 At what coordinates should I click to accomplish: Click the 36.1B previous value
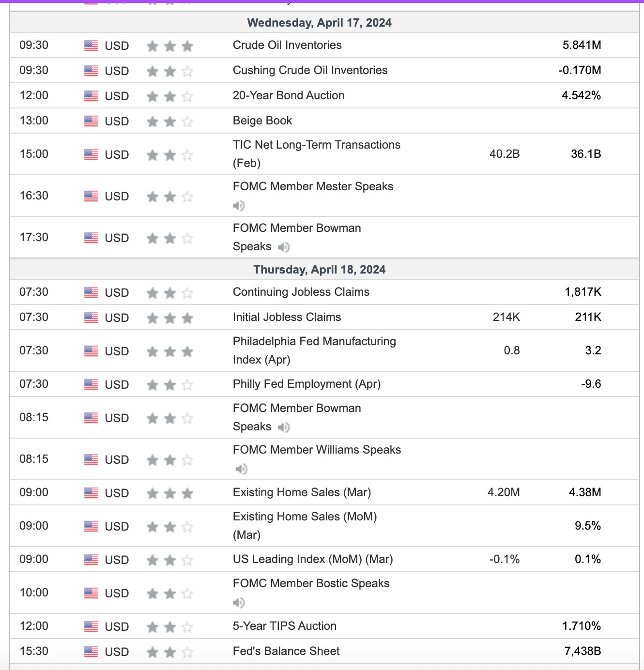(586, 154)
